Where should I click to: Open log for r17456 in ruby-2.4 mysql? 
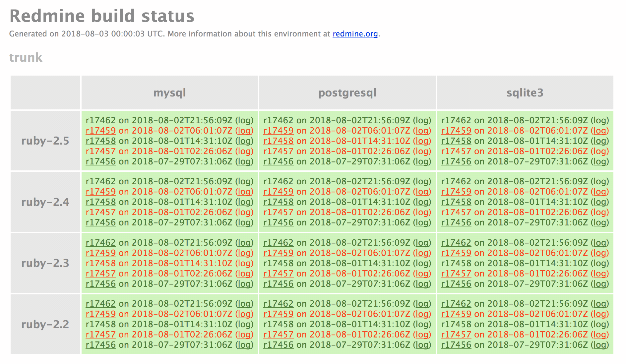click(x=244, y=222)
